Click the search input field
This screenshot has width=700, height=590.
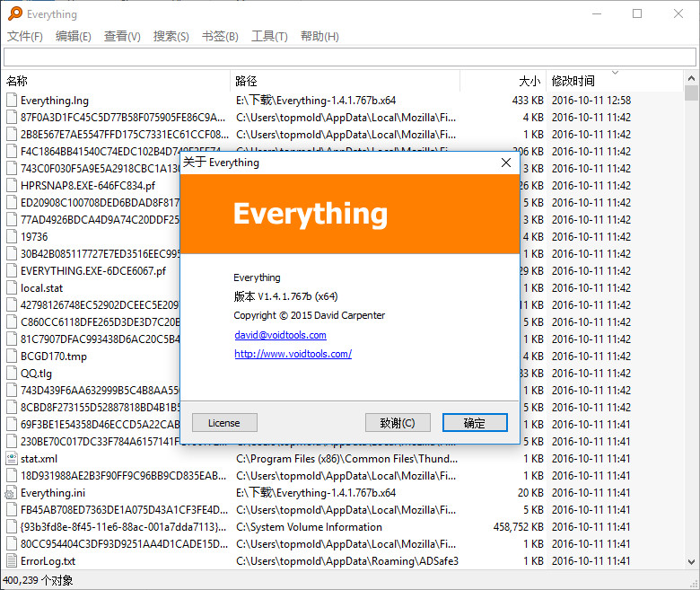click(350, 57)
